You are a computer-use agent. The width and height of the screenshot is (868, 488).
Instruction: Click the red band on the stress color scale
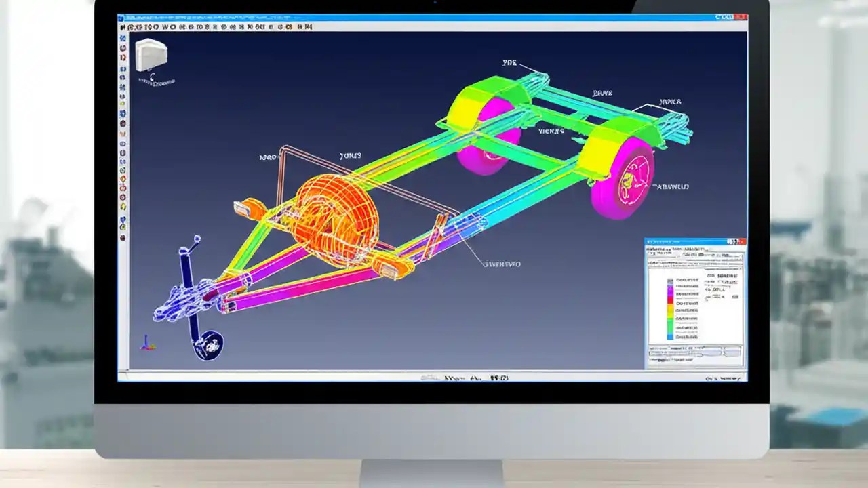(x=670, y=298)
